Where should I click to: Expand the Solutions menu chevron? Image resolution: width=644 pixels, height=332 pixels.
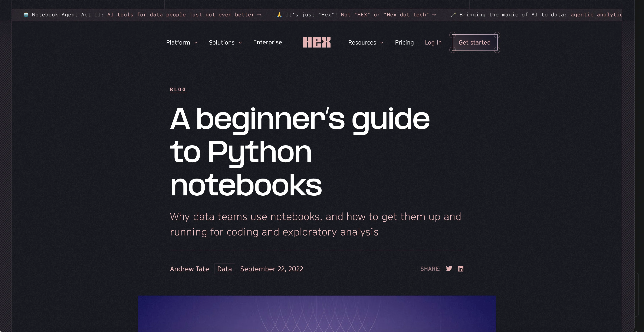(240, 43)
